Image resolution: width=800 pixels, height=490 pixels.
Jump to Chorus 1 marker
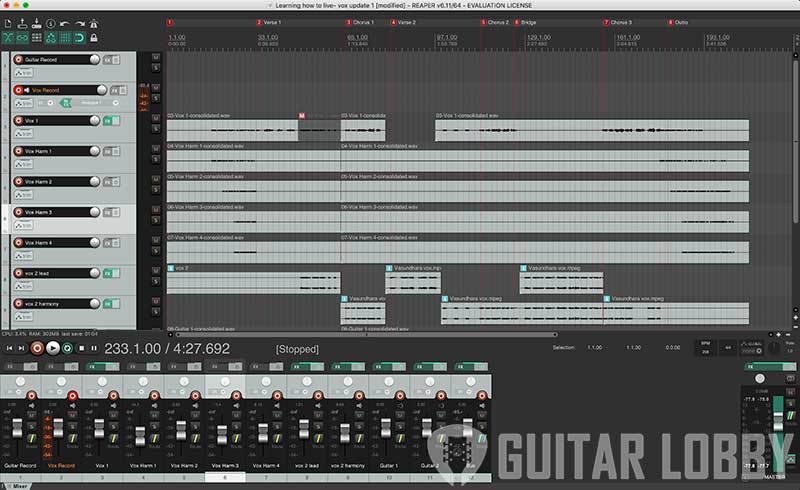[x=360, y=22]
